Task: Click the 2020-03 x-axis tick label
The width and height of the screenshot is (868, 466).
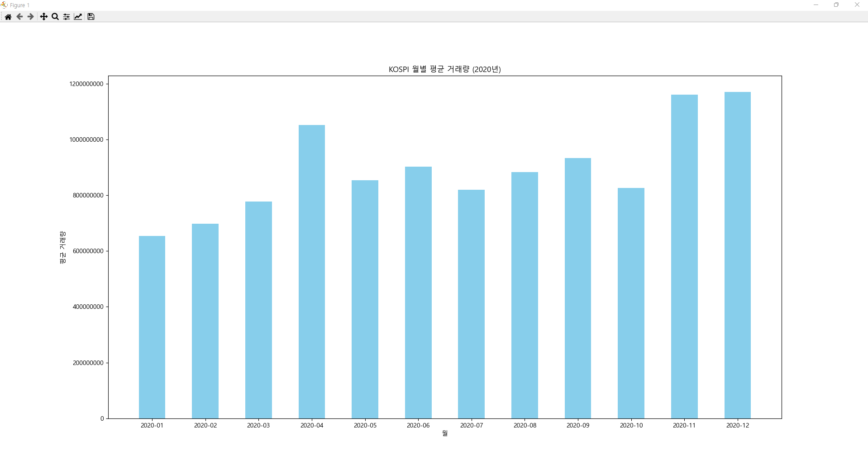Action: pos(258,425)
